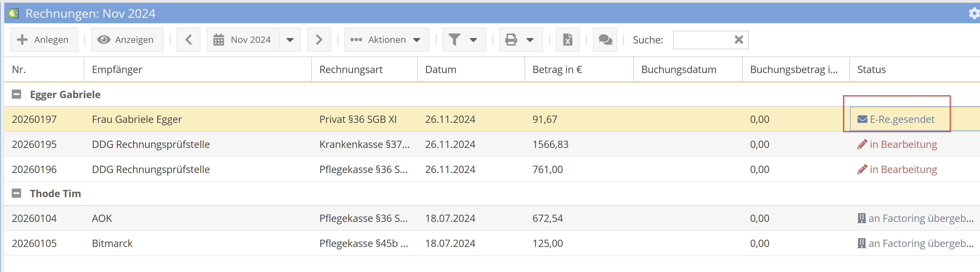The image size is (980, 272).
Task: Open the comments speech bubble icon
Action: coord(605,40)
